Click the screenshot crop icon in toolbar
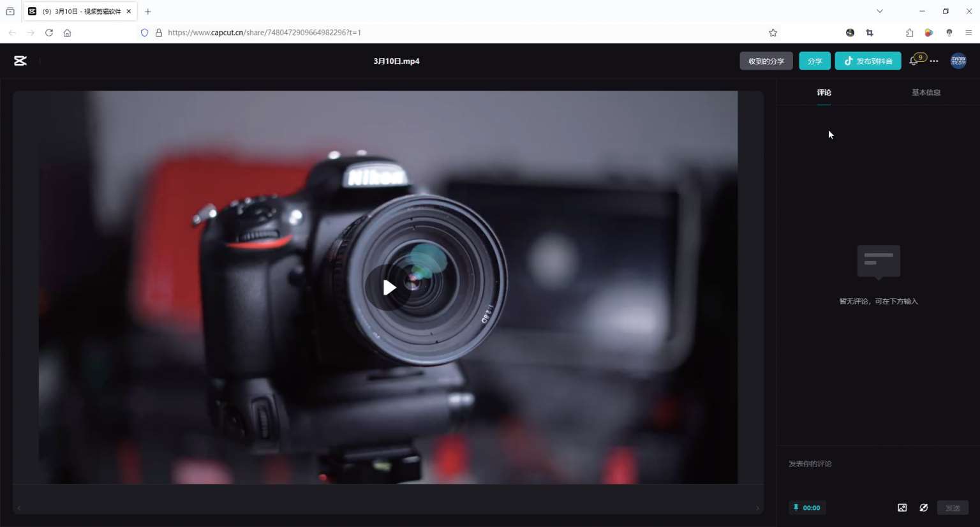The height and width of the screenshot is (527, 980). (x=870, y=33)
